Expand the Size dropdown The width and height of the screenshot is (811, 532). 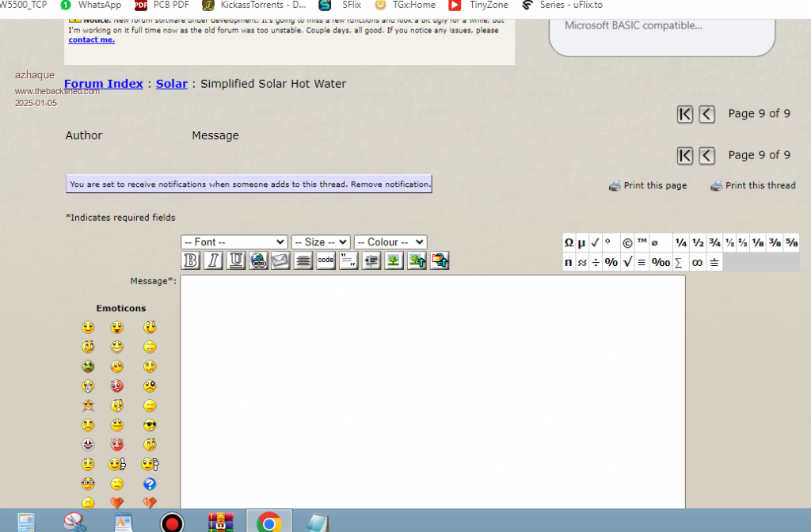tap(320, 242)
